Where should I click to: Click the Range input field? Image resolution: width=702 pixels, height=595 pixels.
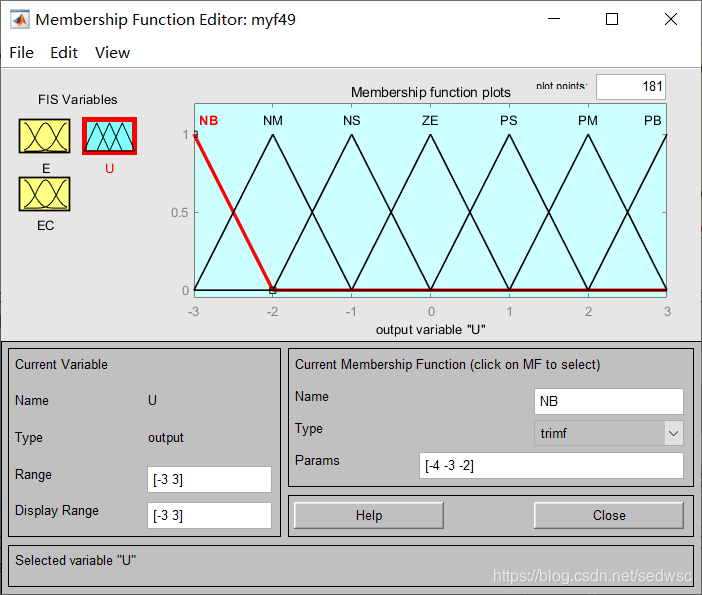click(209, 479)
